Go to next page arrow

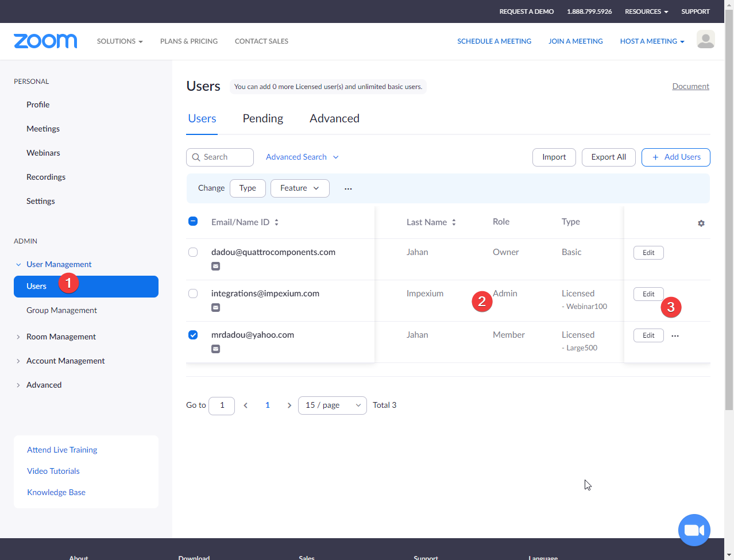pyautogui.click(x=289, y=405)
